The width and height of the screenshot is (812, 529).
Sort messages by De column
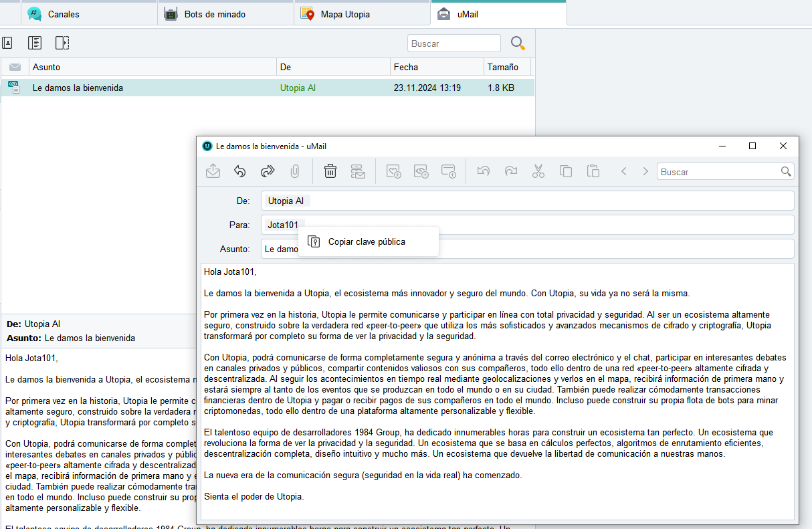[333, 67]
